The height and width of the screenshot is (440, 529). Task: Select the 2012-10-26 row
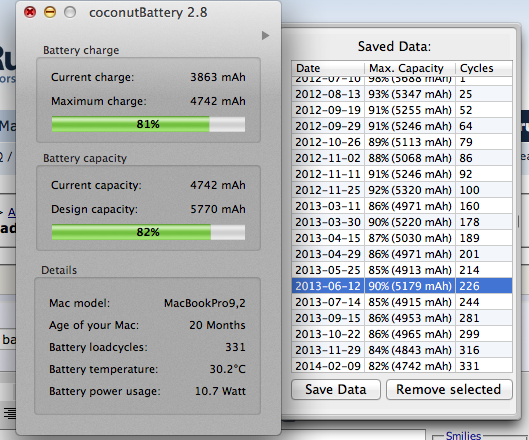(402, 142)
